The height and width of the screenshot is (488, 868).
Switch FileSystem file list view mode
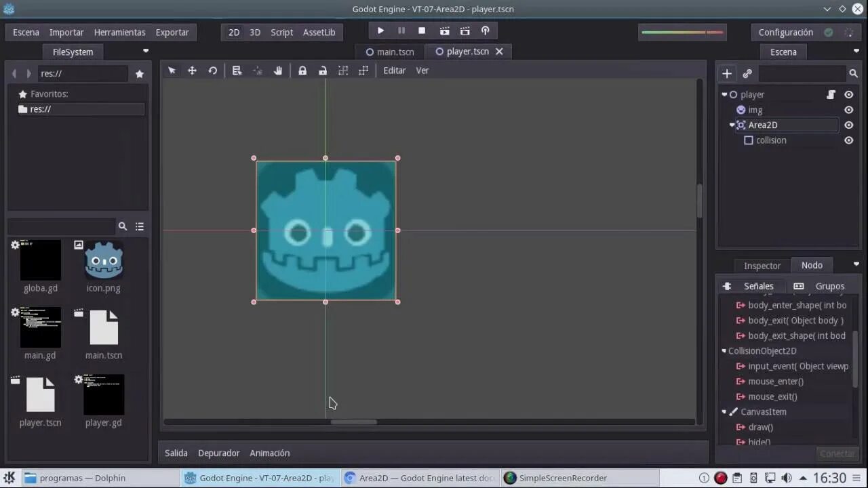(x=140, y=226)
